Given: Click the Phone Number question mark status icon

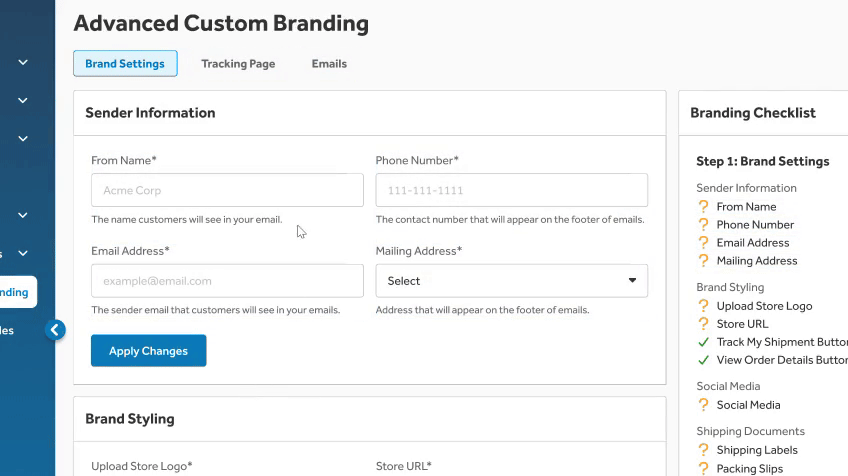Looking at the screenshot, I should 704,225.
